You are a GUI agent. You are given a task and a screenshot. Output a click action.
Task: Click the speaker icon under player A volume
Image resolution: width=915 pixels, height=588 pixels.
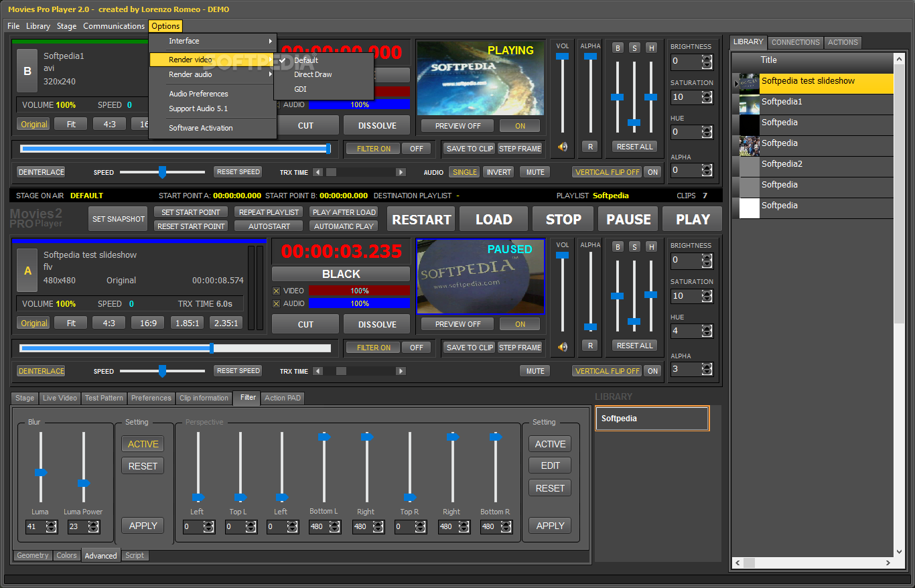(x=563, y=346)
